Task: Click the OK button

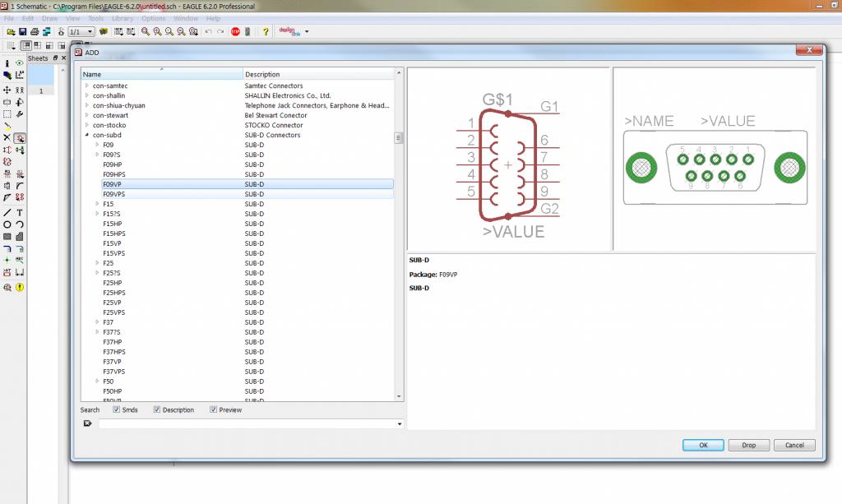Action: [703, 445]
